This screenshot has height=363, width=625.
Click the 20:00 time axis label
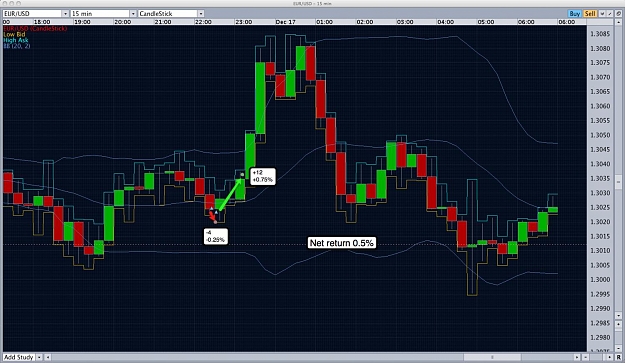tap(122, 22)
